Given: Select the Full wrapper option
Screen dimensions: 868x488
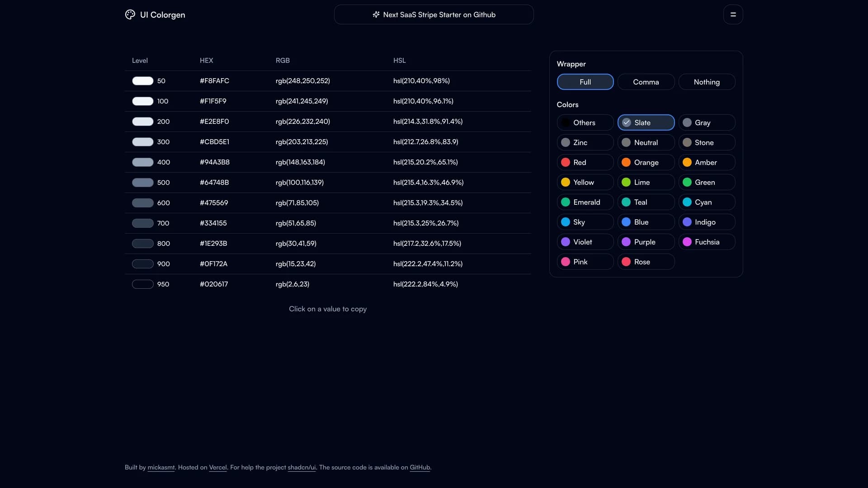Looking at the screenshot, I should pos(585,82).
